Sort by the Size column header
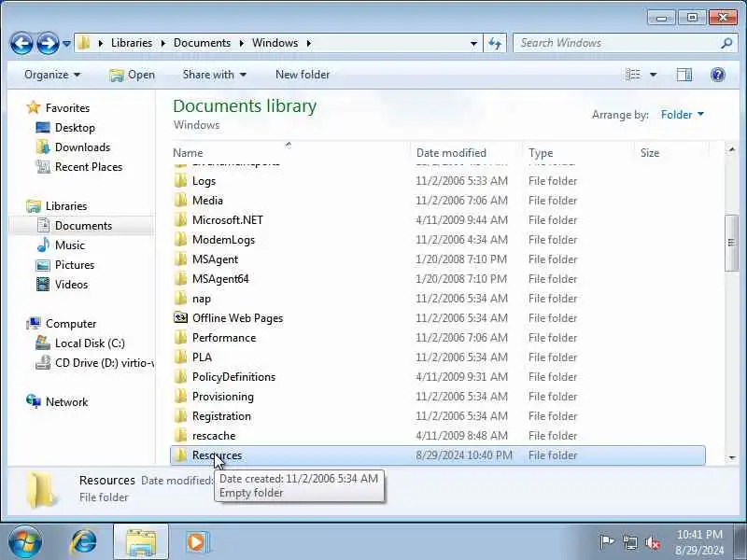Screen dimensions: 747x560 point(650,153)
